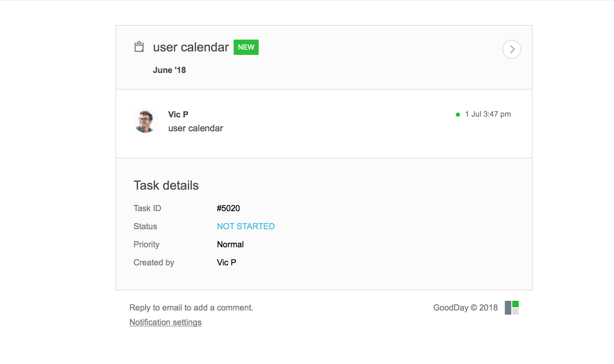Screen dimensions: 614x364
Task: Click the 'Priority' label
Action: click(146, 245)
